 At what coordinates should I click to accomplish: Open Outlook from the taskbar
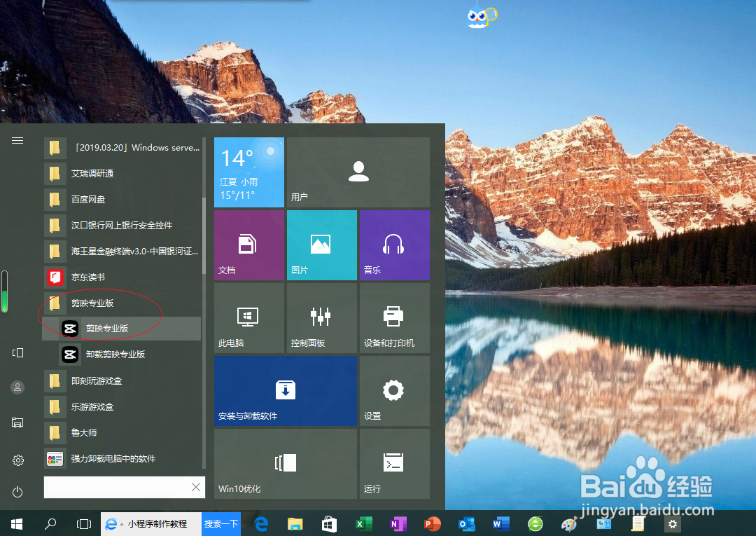tap(466, 524)
